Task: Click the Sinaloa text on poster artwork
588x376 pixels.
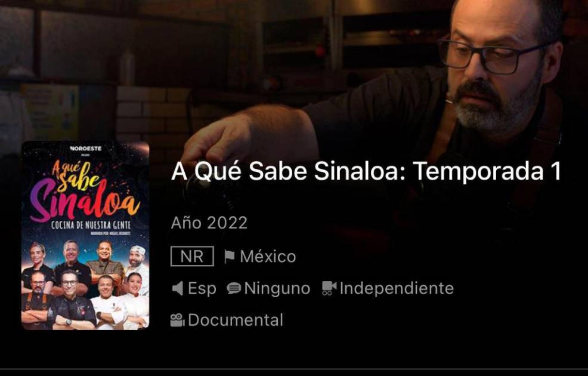Action: (x=85, y=202)
